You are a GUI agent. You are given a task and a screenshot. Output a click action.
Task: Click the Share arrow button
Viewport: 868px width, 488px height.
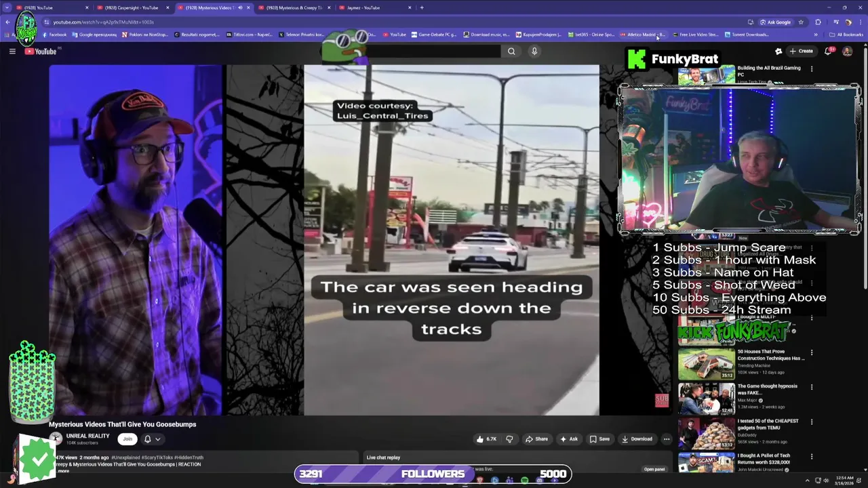pyautogui.click(x=536, y=439)
